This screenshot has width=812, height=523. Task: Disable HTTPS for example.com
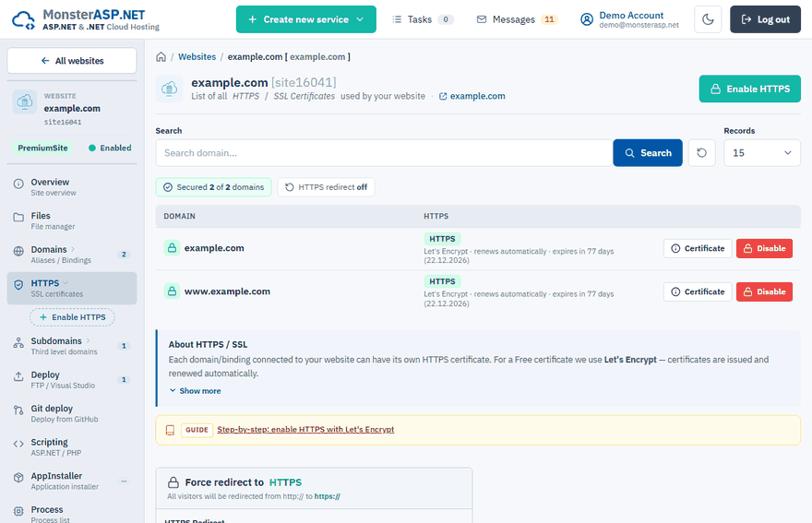pos(764,248)
